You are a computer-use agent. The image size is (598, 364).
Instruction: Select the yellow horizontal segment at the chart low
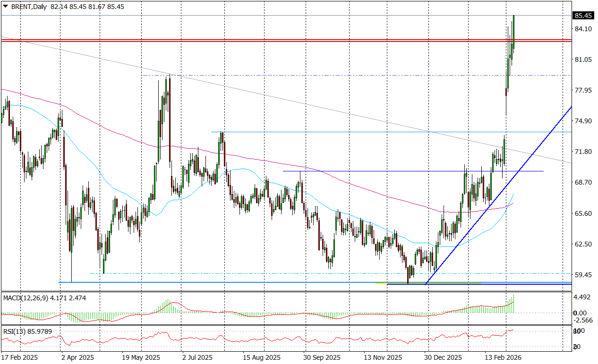point(425,283)
